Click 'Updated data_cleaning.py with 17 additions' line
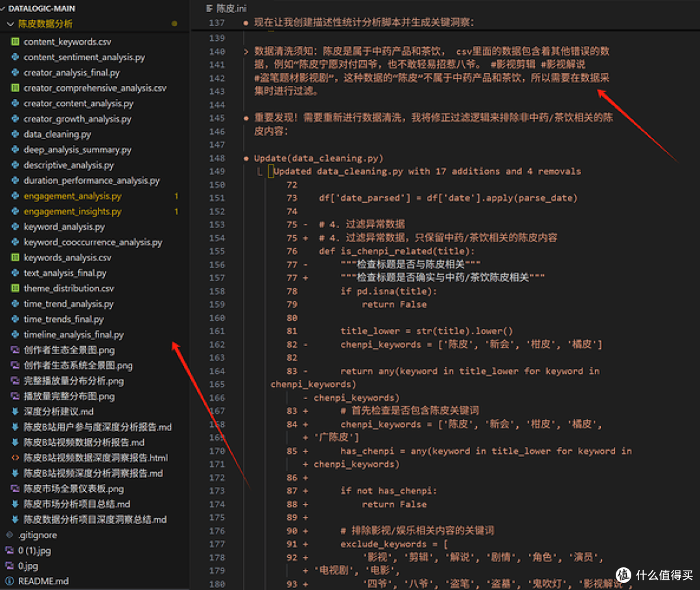 pos(427,171)
